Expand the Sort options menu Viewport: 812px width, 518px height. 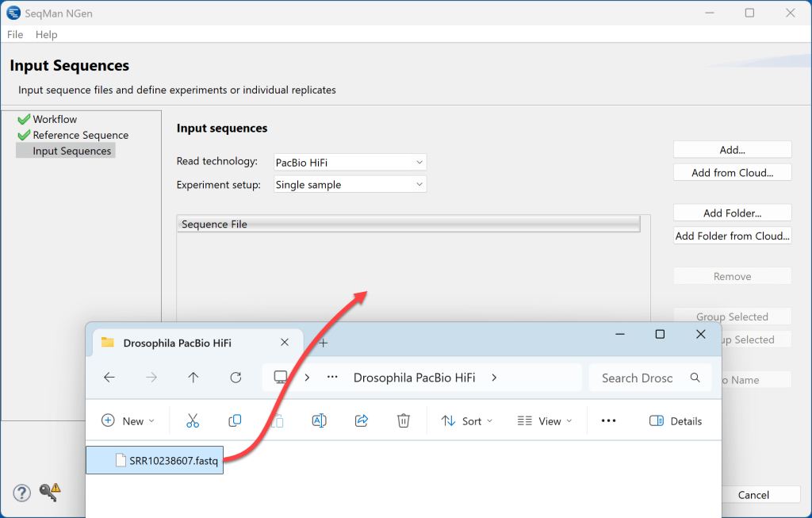[466, 421]
